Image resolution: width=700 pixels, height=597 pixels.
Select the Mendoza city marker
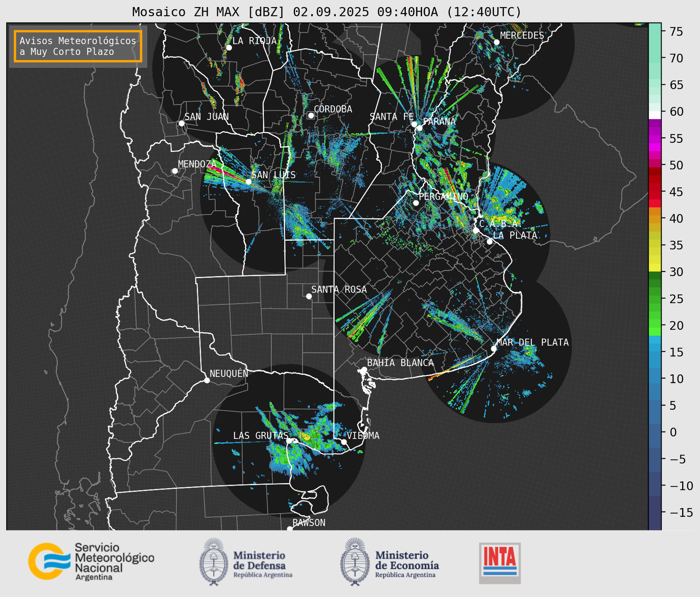[175, 171]
